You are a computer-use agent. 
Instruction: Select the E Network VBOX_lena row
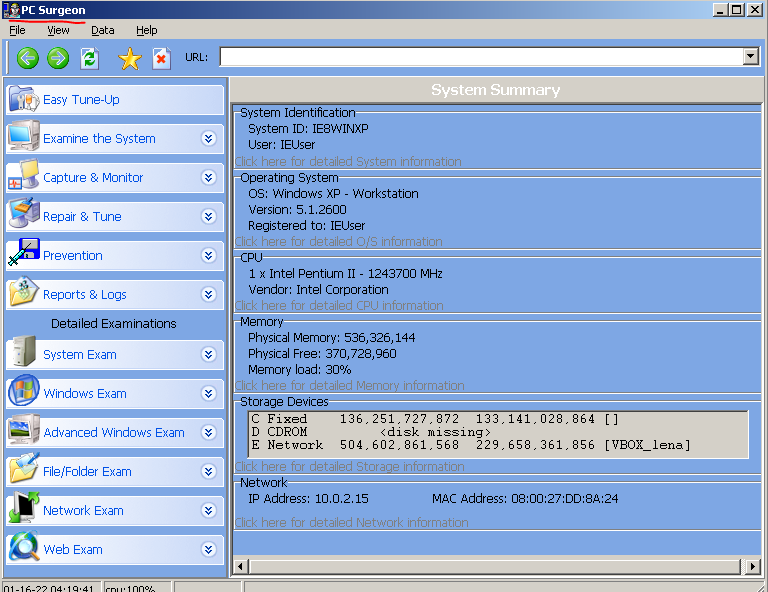coord(471,445)
